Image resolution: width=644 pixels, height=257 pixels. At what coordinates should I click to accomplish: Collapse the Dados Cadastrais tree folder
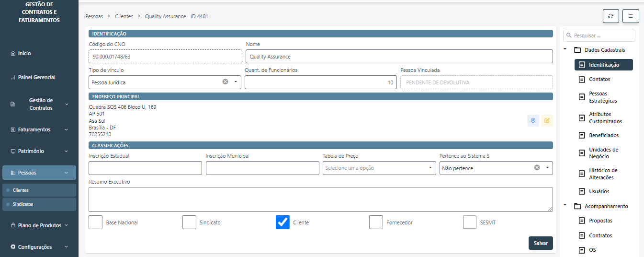click(565, 49)
